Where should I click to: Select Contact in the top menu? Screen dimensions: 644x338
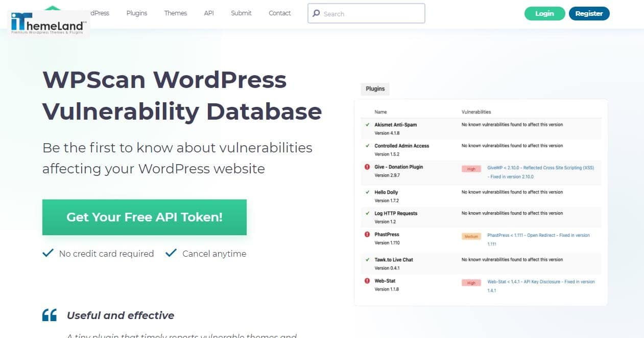pyautogui.click(x=279, y=13)
